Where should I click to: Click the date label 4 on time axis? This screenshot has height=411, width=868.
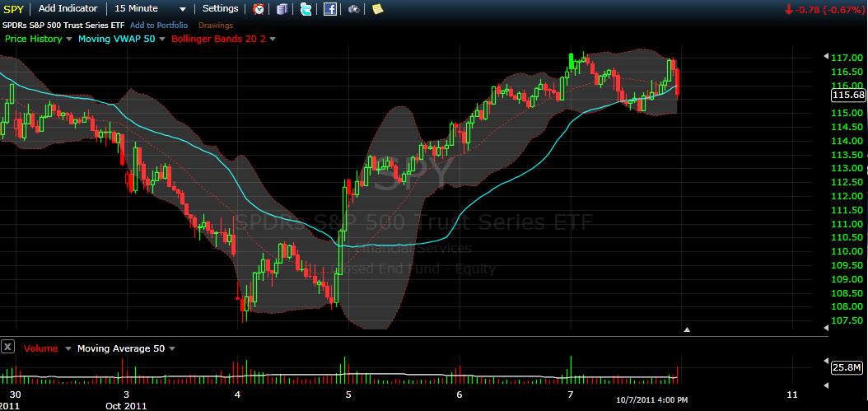click(237, 395)
